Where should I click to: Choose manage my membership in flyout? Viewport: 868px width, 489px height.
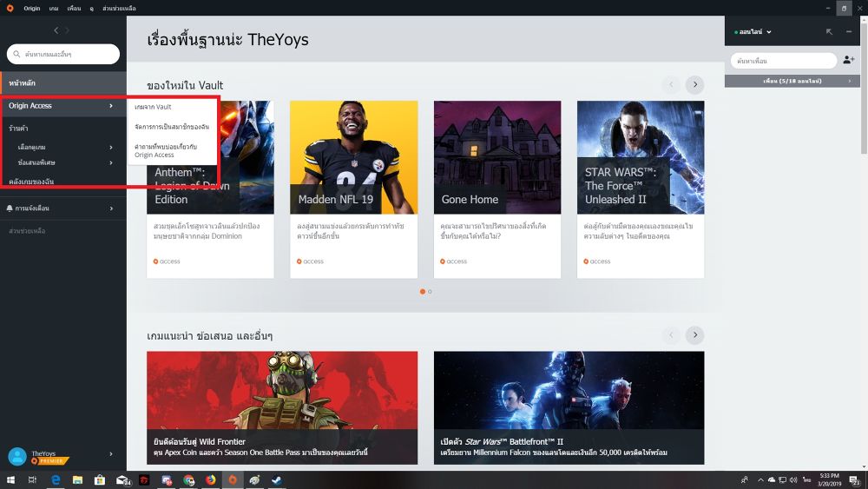click(x=172, y=127)
